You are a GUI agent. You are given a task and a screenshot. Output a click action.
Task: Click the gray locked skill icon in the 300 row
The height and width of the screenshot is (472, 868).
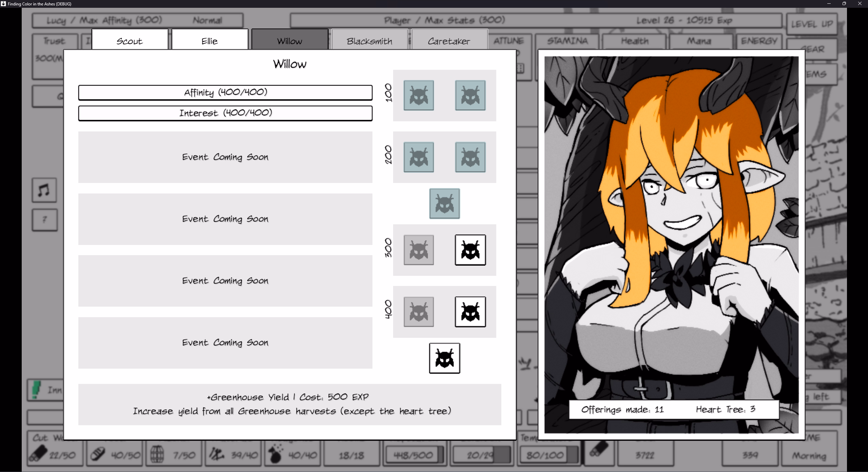[419, 250]
